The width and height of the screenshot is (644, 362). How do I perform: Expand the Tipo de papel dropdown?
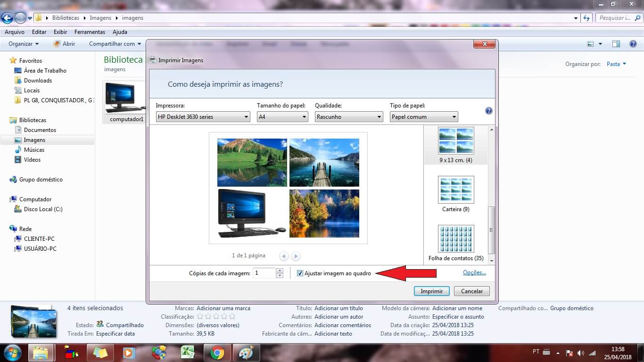[x=423, y=117]
